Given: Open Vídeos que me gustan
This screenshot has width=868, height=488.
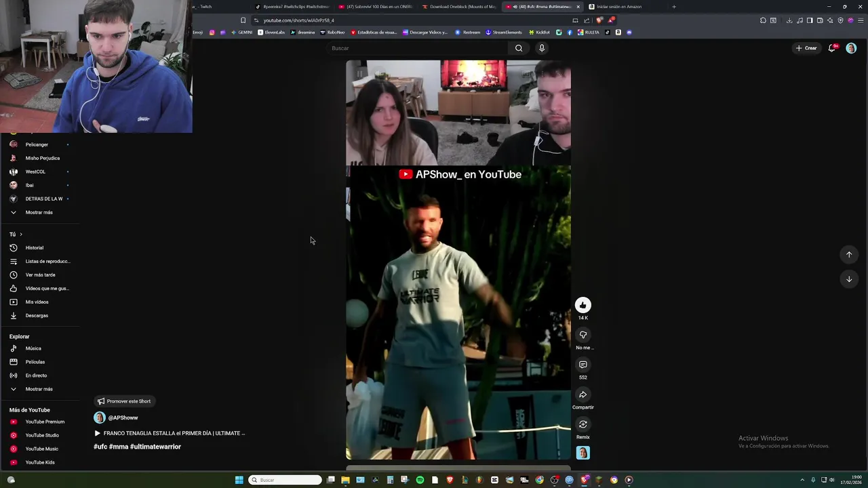Looking at the screenshot, I should 41,288.
